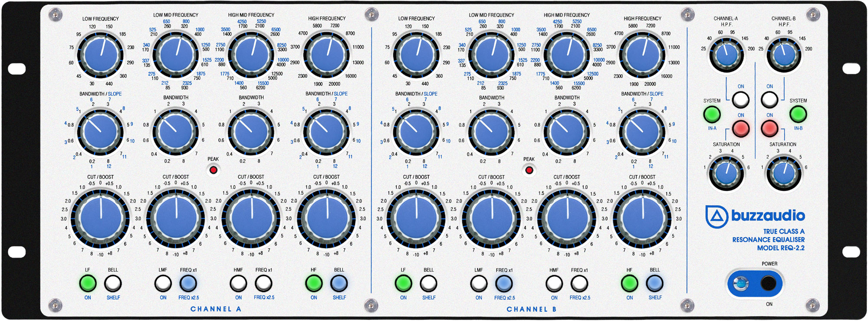Click Channel B High Mid Frequency knob
Viewport: 868px width, 321px height.
click(567, 56)
